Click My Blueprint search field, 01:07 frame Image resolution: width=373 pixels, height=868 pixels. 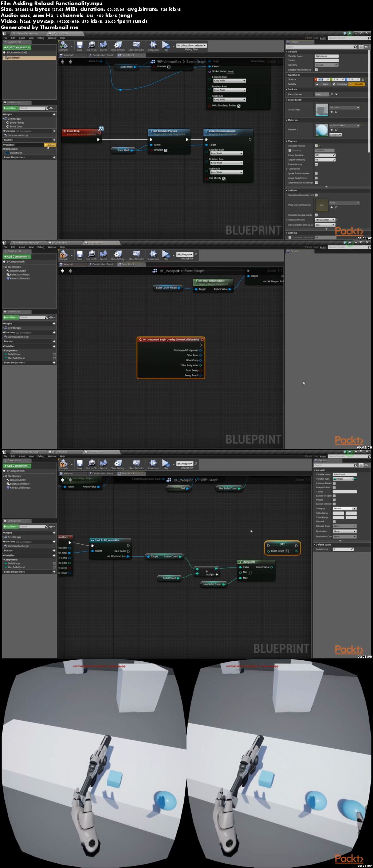34,108
